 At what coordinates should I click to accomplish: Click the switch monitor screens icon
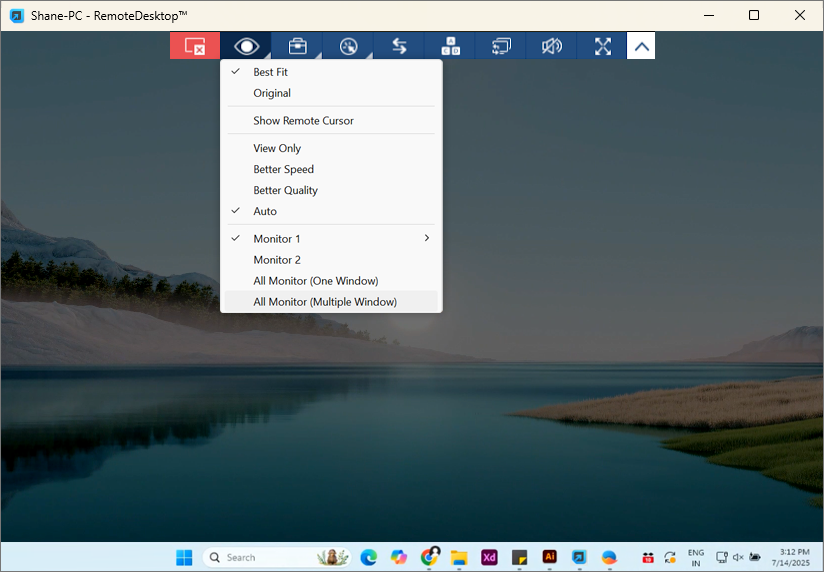501,46
